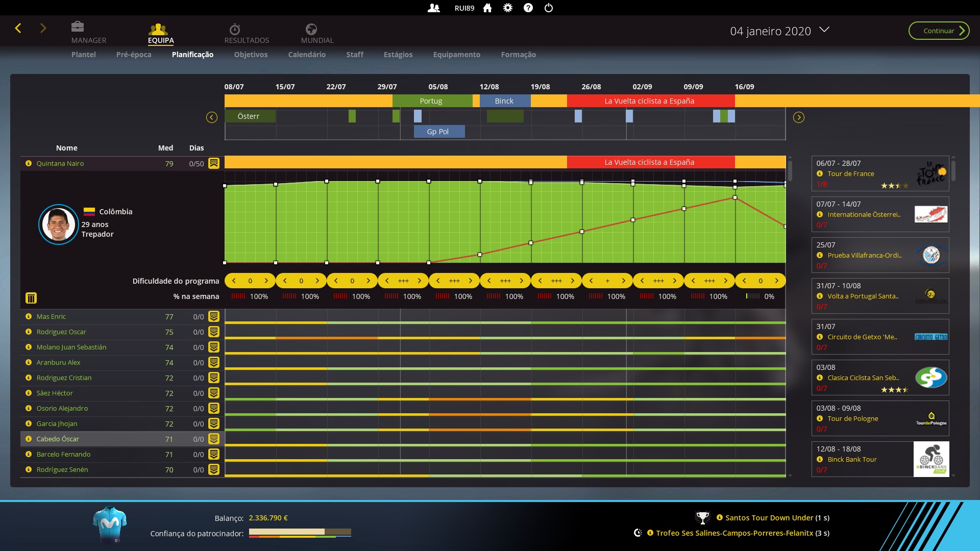Open the program icon for Mas Enric
980x551 pixels.
tap(214, 316)
